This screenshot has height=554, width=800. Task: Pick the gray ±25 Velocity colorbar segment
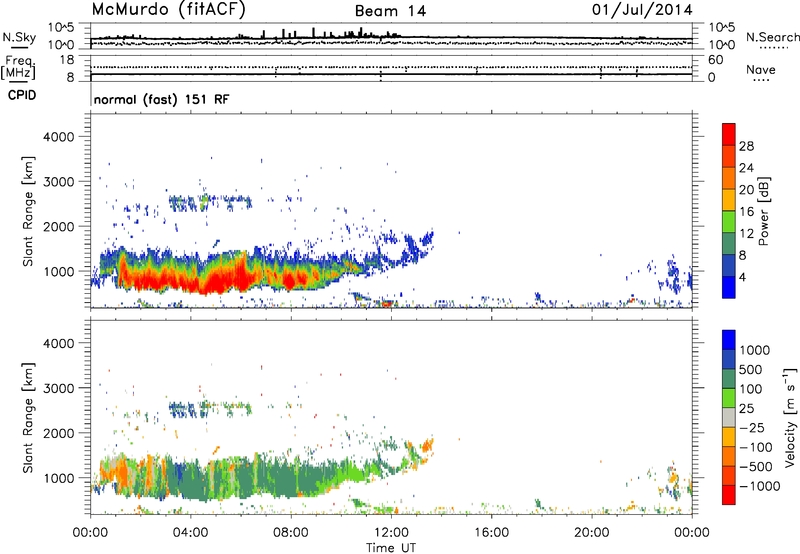click(729, 417)
